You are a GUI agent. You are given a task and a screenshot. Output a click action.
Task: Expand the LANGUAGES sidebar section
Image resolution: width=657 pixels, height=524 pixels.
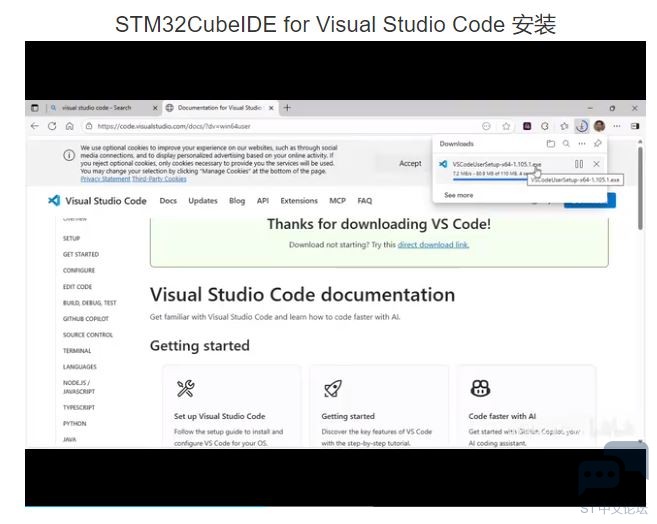coord(80,367)
